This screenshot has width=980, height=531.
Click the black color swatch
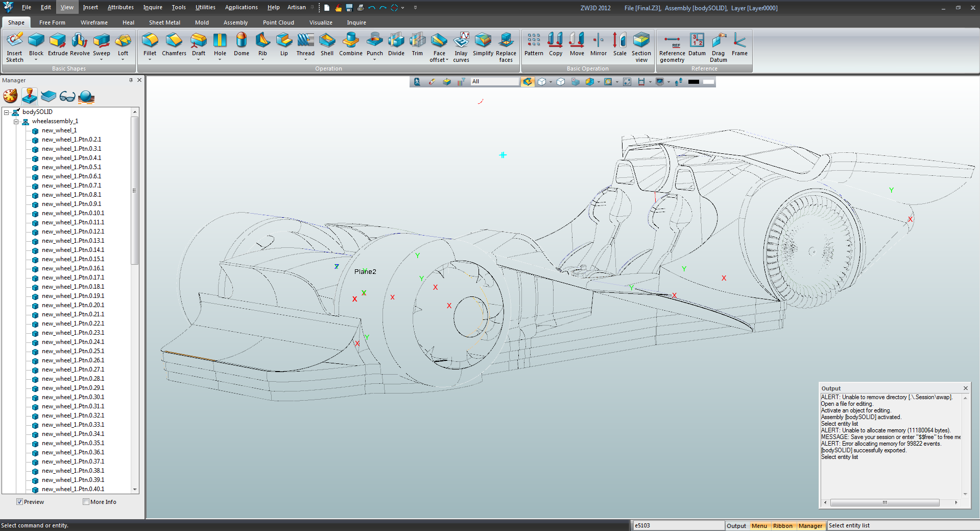coord(694,82)
